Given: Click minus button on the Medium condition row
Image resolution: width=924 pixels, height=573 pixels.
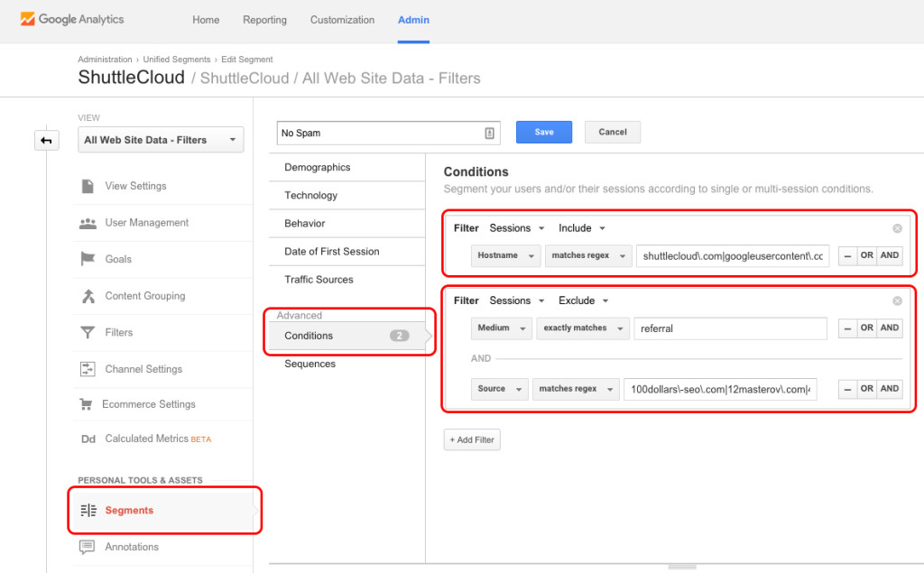Looking at the screenshot, I should point(847,328).
